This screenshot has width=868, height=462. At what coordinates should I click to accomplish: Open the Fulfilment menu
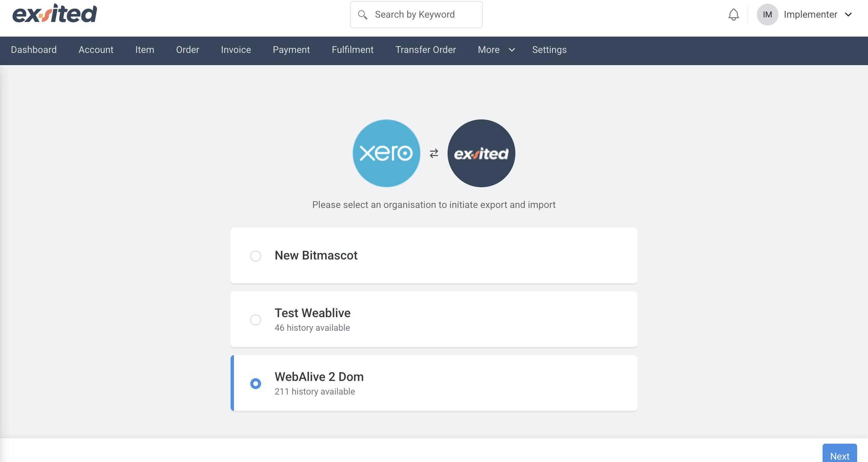click(353, 50)
